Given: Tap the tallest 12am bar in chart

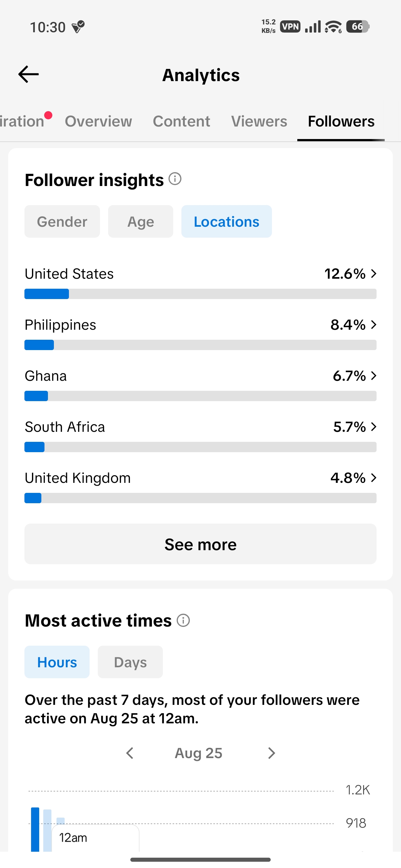Looking at the screenshot, I should (x=35, y=829).
